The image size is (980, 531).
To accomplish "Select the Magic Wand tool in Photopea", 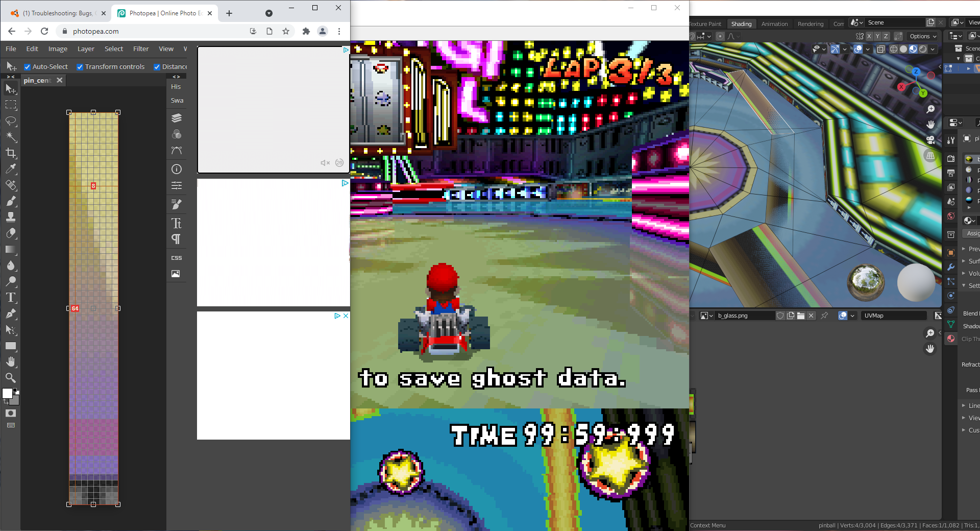I will point(11,137).
